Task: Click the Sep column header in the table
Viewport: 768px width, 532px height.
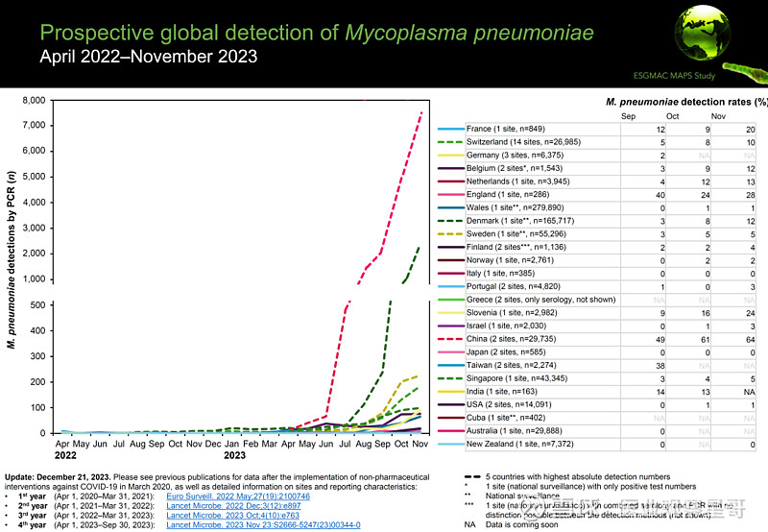Action: 629,115
